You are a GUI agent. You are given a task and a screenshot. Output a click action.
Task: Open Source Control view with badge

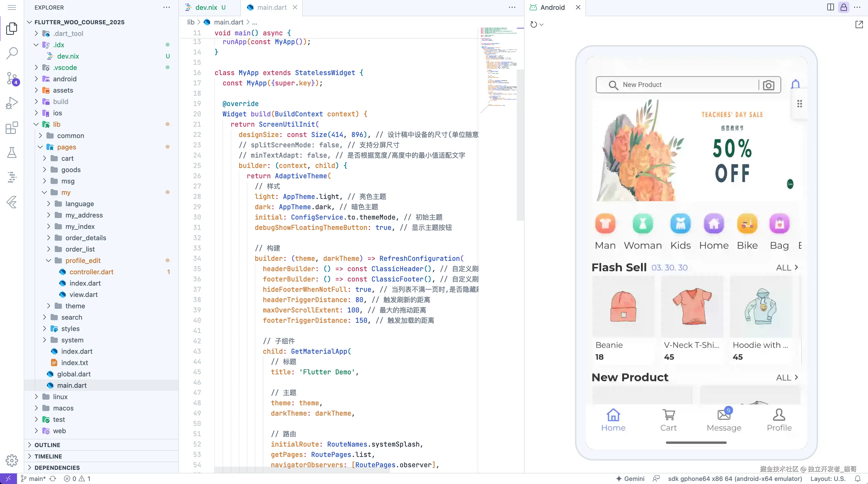[x=12, y=78]
